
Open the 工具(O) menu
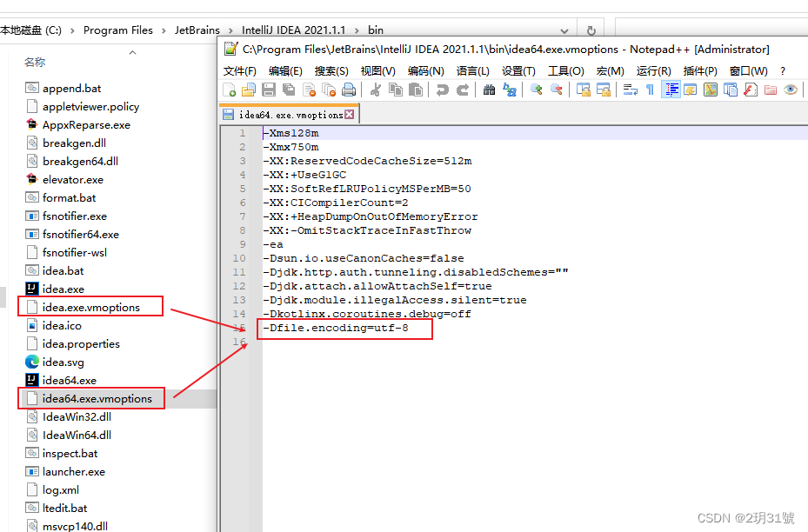click(x=566, y=71)
